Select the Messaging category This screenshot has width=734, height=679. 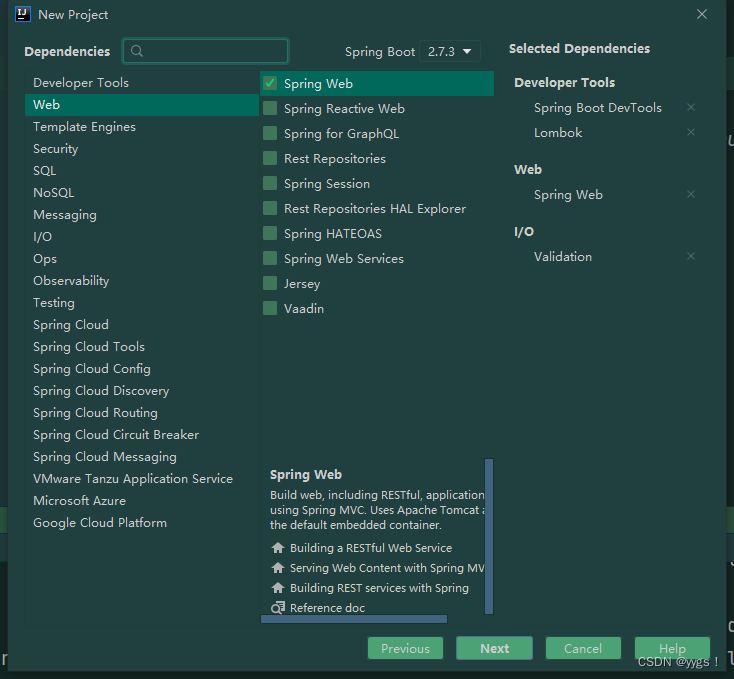(x=142, y=215)
